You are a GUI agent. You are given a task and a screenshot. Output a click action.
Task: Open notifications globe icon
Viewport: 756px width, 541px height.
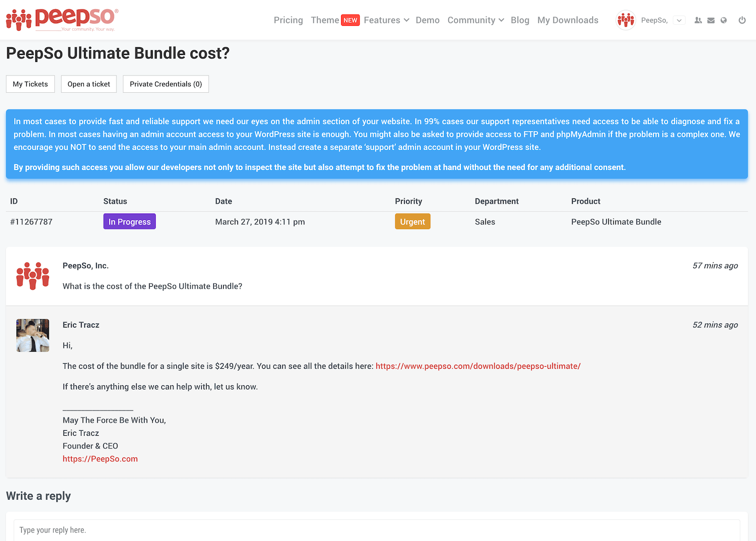pos(724,21)
